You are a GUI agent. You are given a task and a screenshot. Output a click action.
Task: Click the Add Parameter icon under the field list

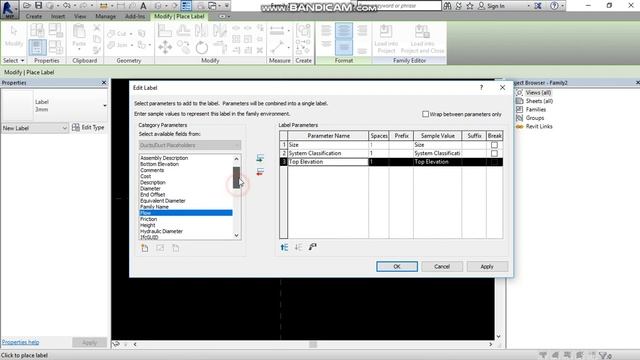pos(145,248)
